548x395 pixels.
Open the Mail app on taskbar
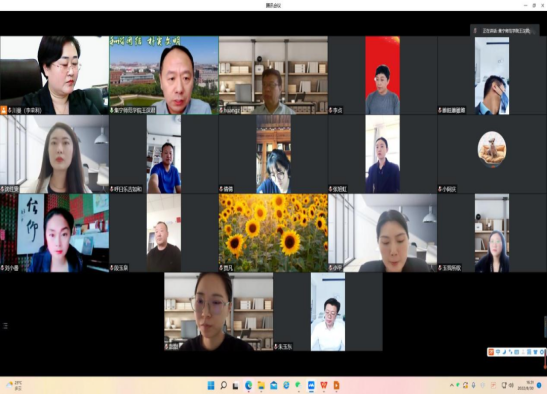(x=274, y=385)
